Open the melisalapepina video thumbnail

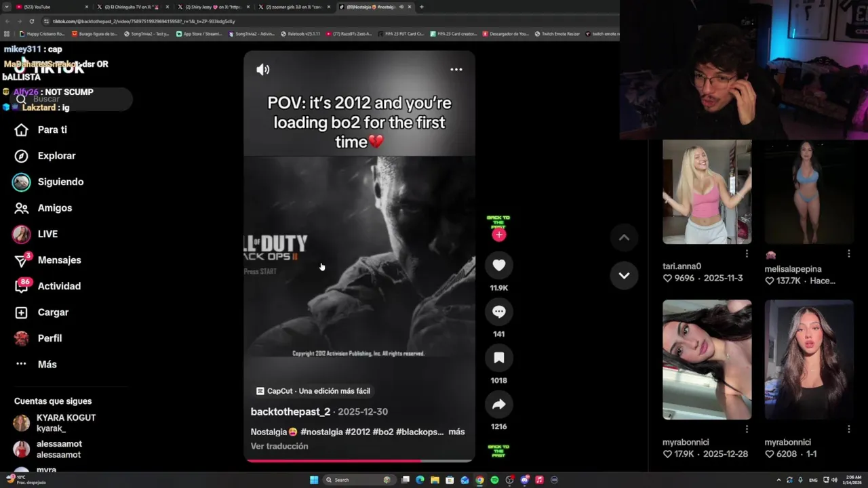(x=809, y=192)
